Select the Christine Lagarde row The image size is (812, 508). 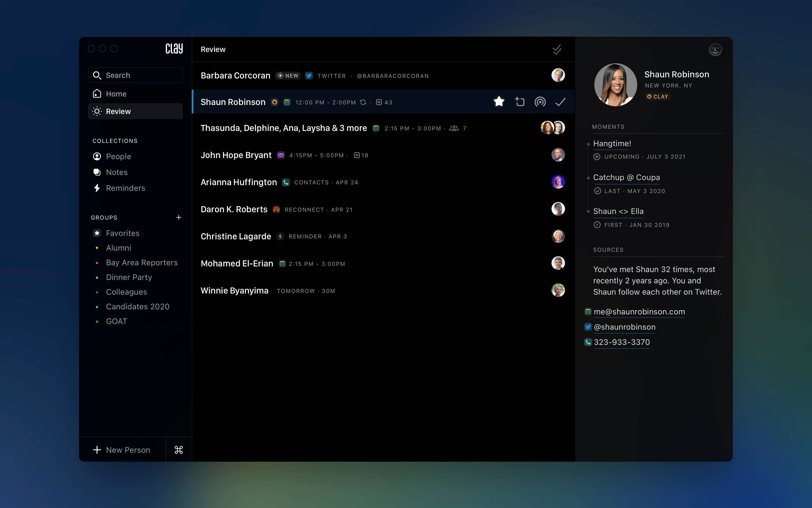click(x=383, y=236)
